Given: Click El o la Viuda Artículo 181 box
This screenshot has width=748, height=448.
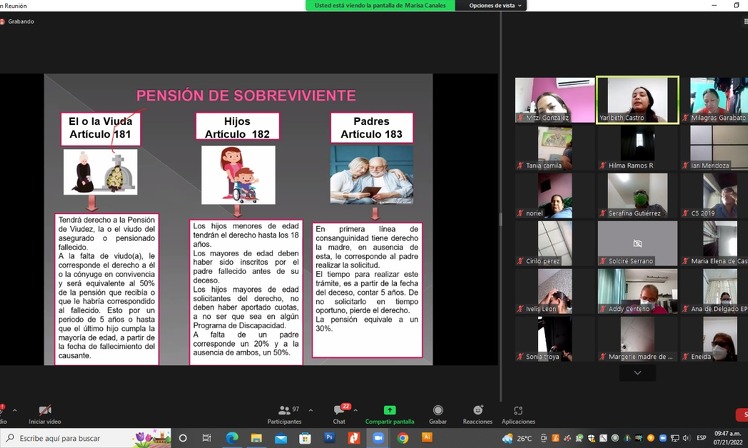Looking at the screenshot, I should point(100,128).
